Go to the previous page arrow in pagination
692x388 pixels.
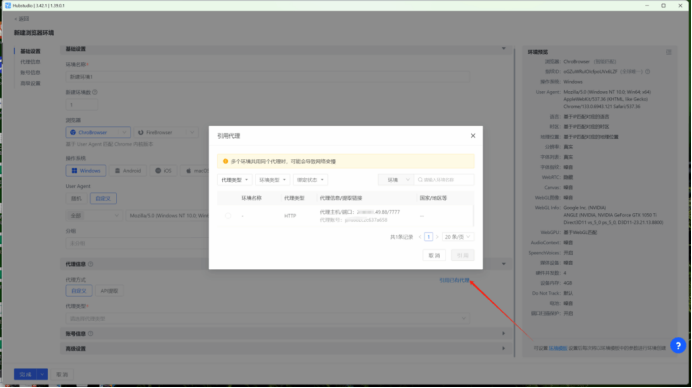[420, 237]
